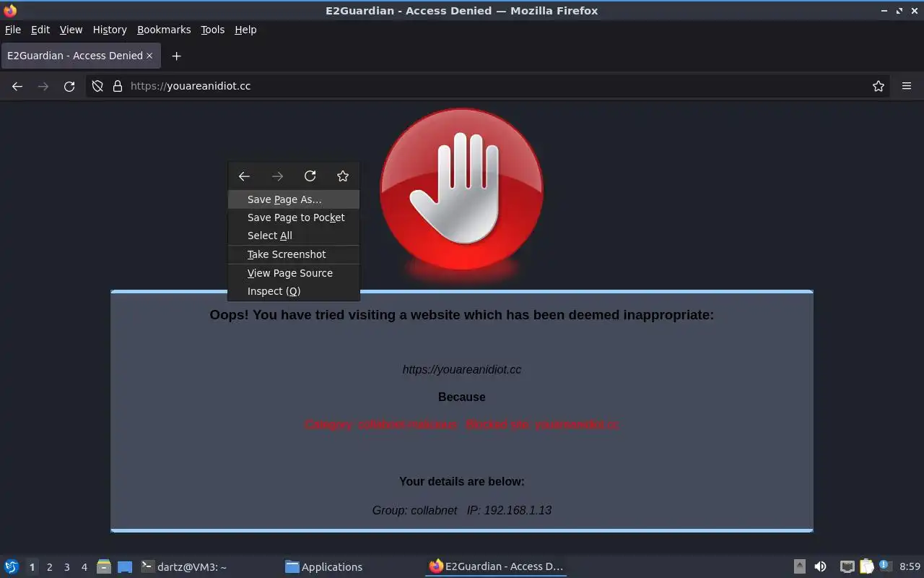Viewport: 924px width, 578px height.
Task: Open the desktop start menu icon in taskbar
Action: [x=11, y=566]
